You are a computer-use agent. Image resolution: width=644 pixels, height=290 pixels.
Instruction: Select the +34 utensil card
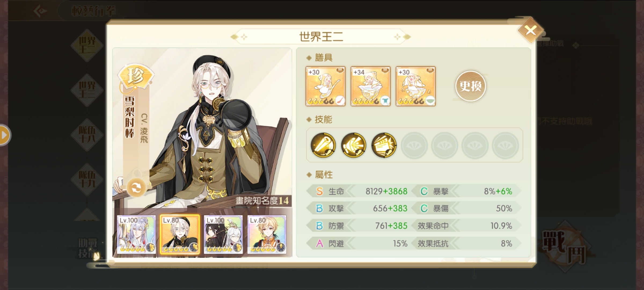click(x=371, y=86)
